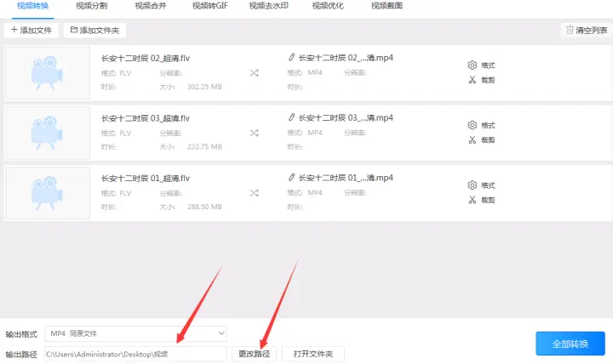Image resolution: width=613 pixels, height=364 pixels.
Task: Switch to the 视频分割 tab
Action: [91, 6]
